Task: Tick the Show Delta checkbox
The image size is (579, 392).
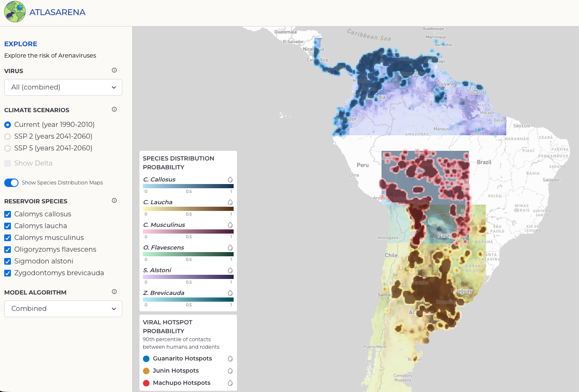Action: click(8, 163)
